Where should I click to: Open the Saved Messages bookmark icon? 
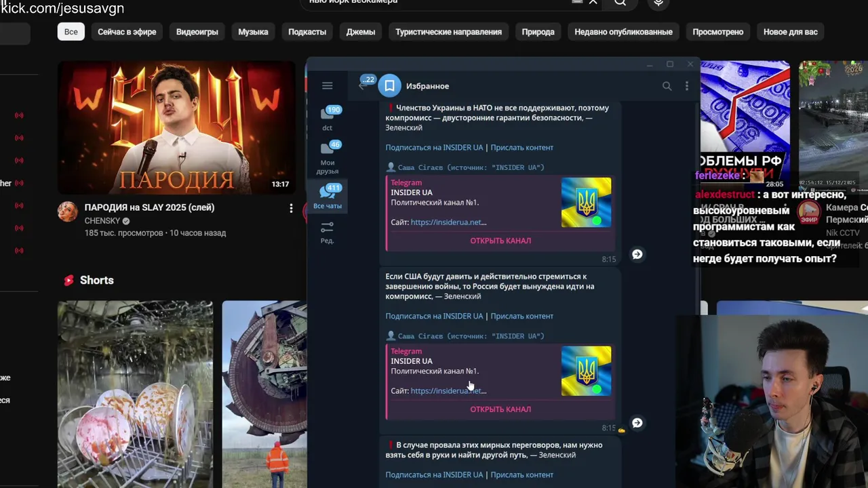389,85
